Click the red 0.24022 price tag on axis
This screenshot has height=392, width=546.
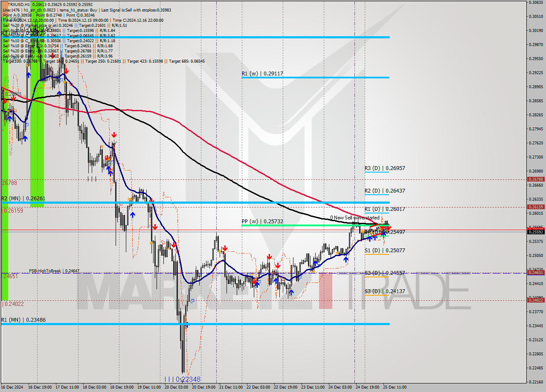536,300
